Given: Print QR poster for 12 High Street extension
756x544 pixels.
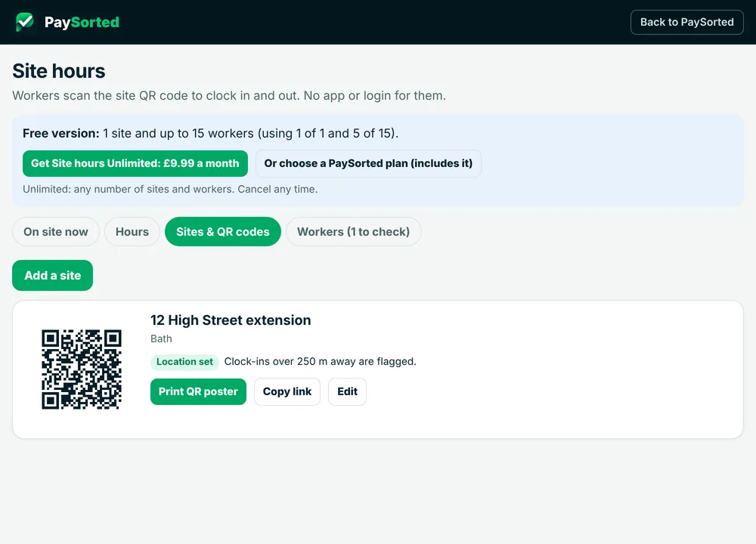Looking at the screenshot, I should click(x=198, y=391).
